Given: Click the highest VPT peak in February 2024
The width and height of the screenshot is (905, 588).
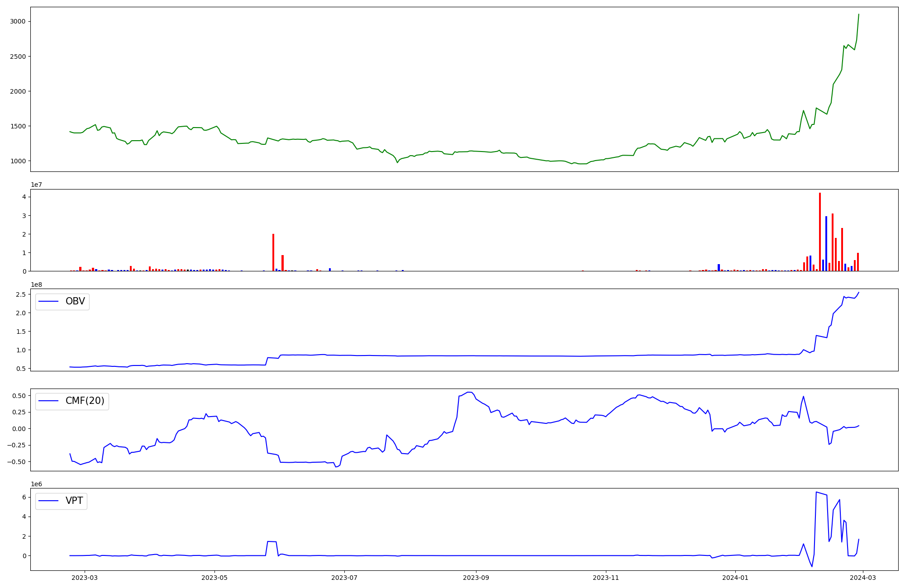Looking at the screenshot, I should point(816,492).
